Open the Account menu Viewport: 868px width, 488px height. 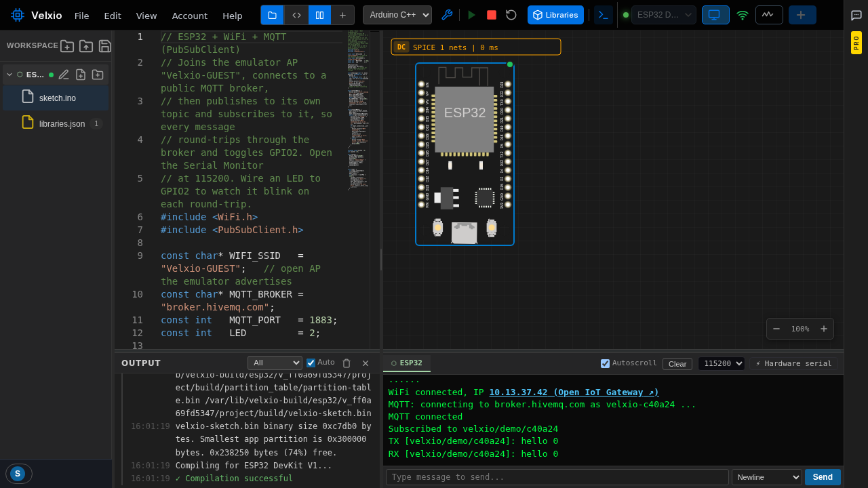pos(190,16)
